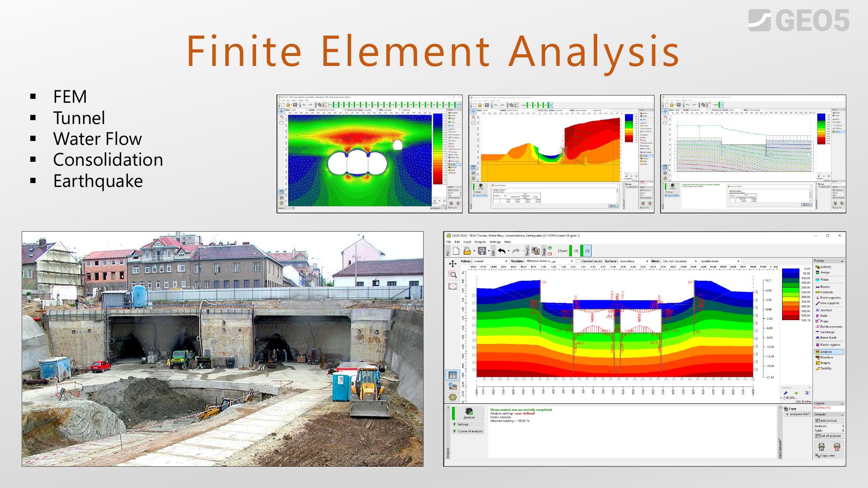Open a file with the folder icon
Screen dimensions: 868x488
pos(467,251)
